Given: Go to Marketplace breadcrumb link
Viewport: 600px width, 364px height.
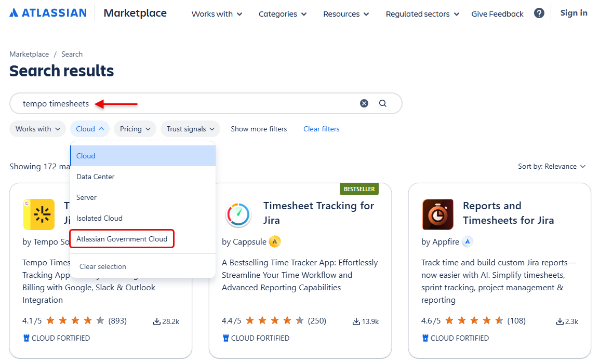Looking at the screenshot, I should tap(29, 54).
